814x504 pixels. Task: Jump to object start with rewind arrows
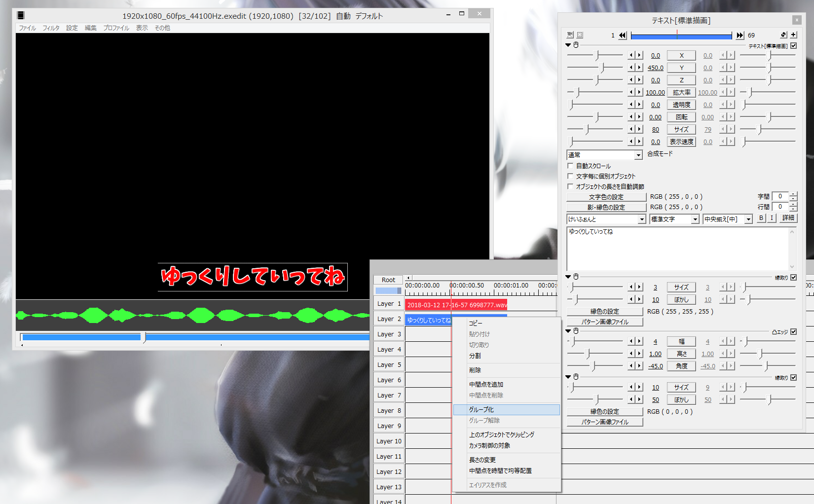[623, 35]
